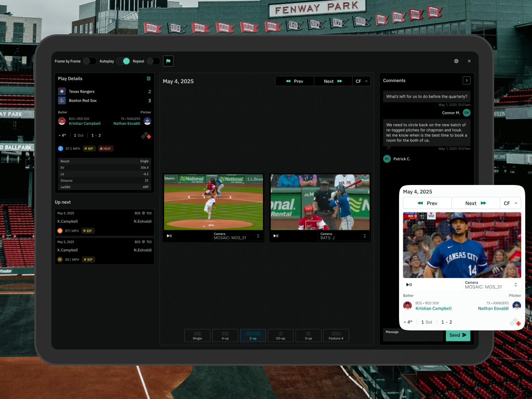
Task: Open Camera BATS: J selector
Action: tap(344, 236)
